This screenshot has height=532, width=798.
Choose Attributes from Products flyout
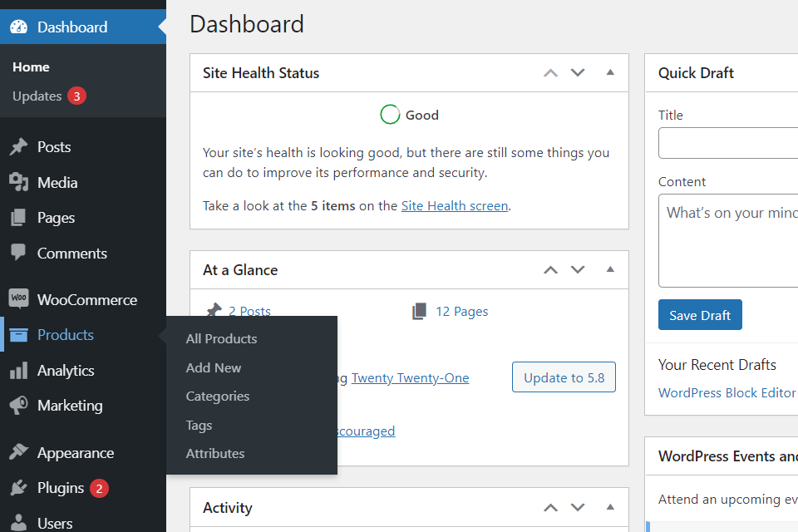[x=214, y=454]
